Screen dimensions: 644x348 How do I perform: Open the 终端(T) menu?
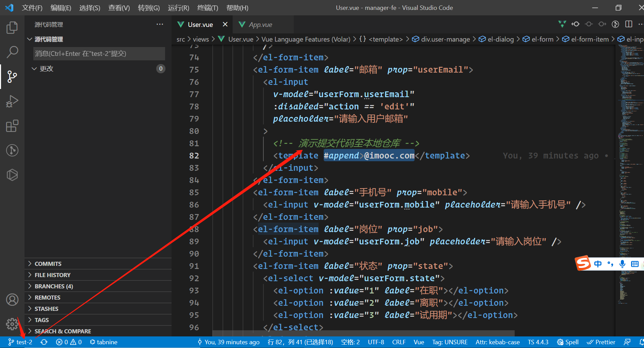click(208, 8)
